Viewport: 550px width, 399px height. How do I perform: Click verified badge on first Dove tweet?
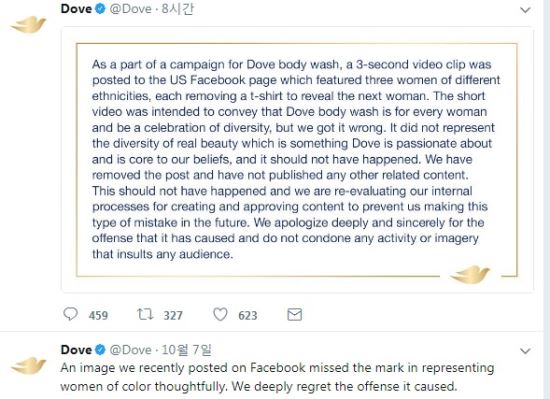100,9
